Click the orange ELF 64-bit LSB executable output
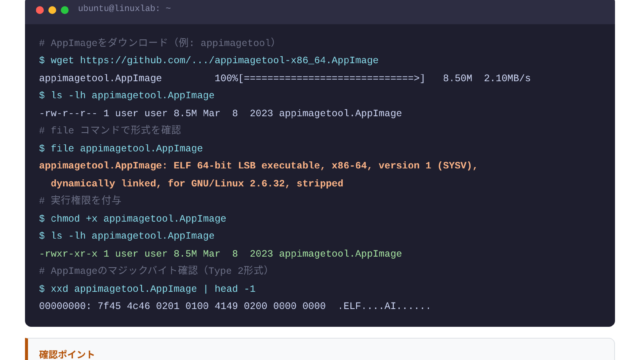 point(258,166)
